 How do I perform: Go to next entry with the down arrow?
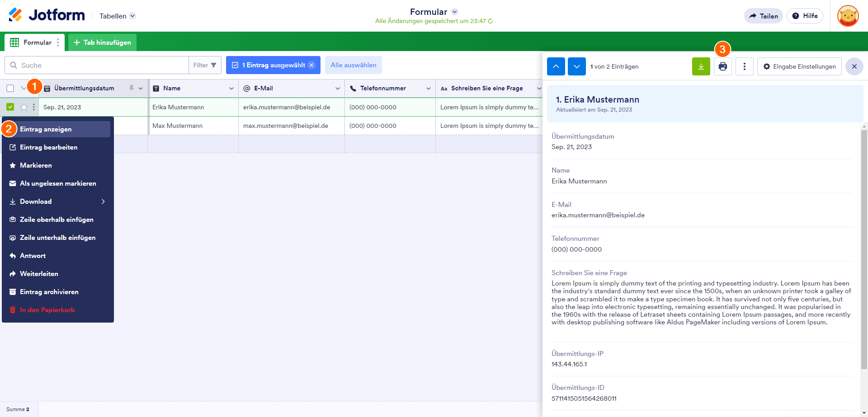coord(577,66)
